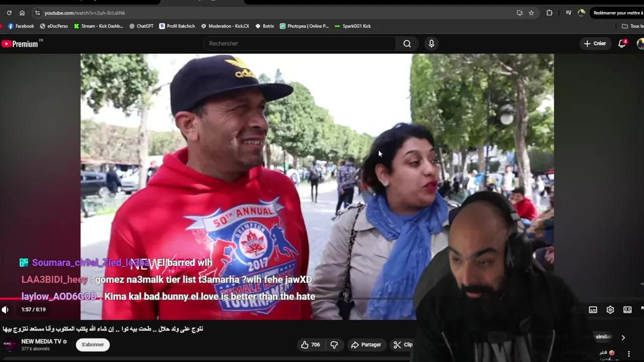Click the video title in Arabic

(103, 329)
